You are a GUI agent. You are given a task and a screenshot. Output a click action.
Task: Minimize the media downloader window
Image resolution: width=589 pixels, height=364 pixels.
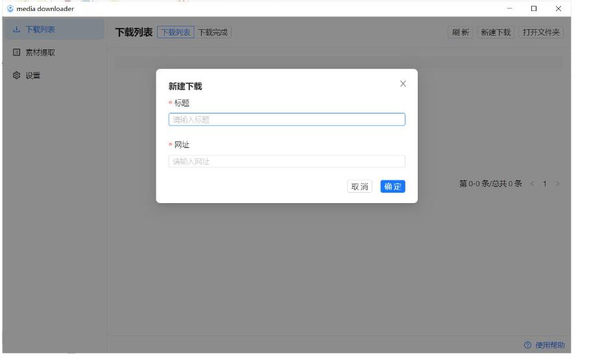(509, 8)
